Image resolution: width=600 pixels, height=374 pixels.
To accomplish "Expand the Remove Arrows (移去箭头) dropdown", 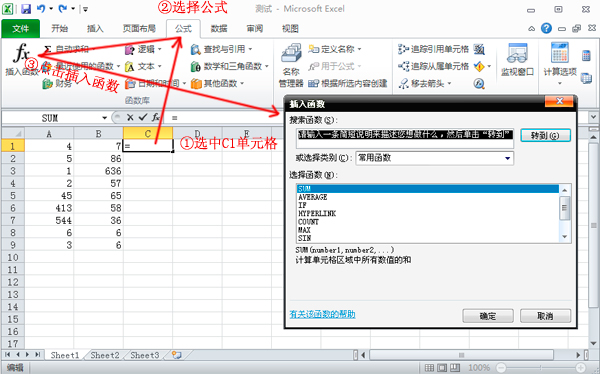I will (x=449, y=83).
